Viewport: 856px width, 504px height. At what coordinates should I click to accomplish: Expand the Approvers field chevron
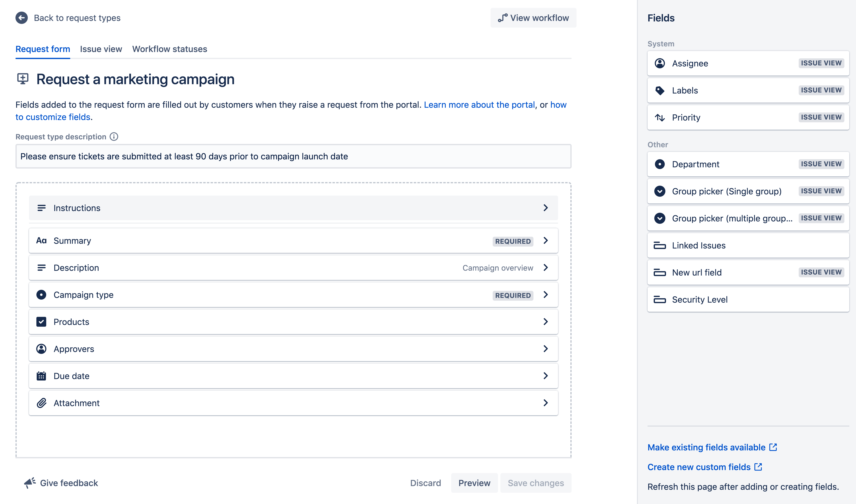click(546, 349)
